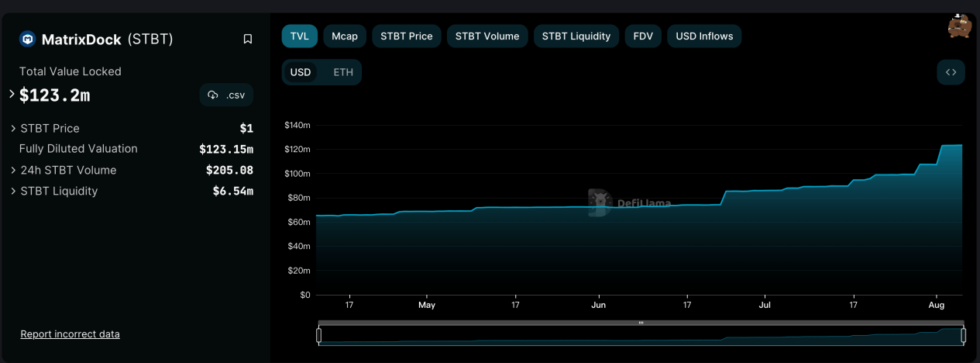The width and height of the screenshot is (980, 363).
Task: Switch chart denomination to ETH
Action: tap(343, 72)
